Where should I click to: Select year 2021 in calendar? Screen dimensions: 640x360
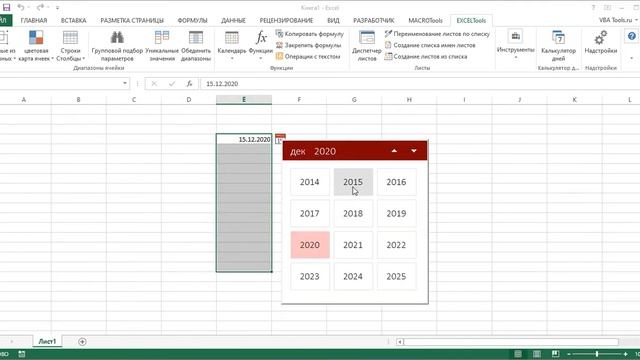pyautogui.click(x=353, y=245)
